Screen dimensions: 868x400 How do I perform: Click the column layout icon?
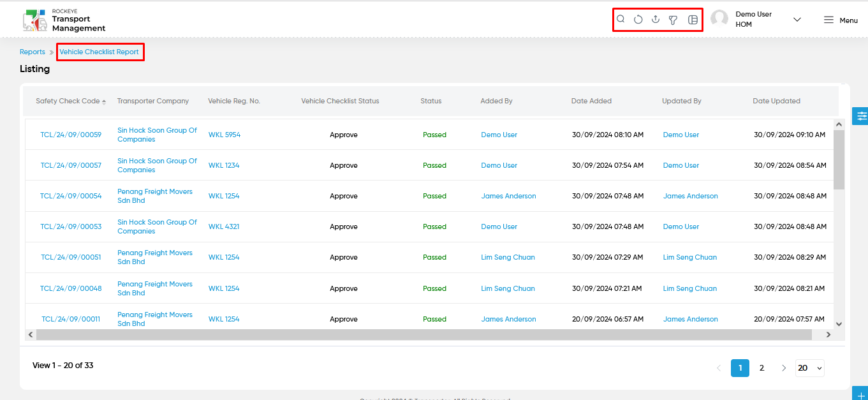pyautogui.click(x=693, y=20)
